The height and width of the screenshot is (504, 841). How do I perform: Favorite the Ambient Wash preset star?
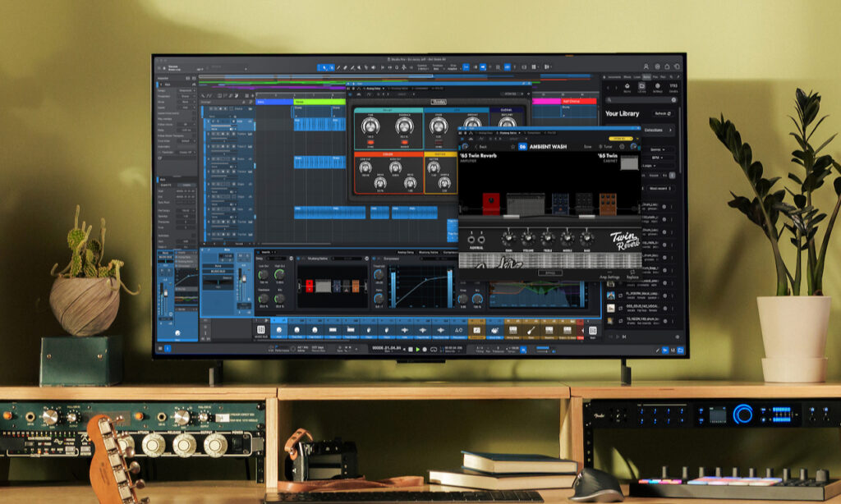pos(513,147)
